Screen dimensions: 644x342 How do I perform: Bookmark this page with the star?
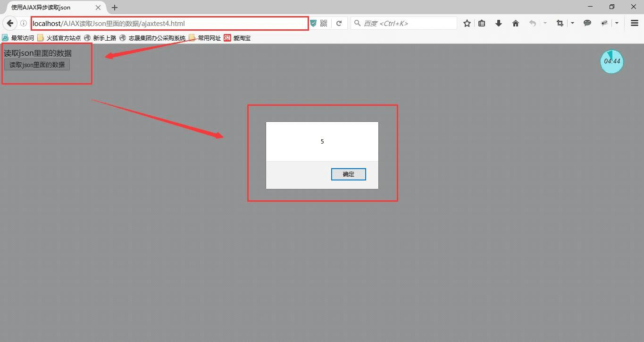[467, 23]
